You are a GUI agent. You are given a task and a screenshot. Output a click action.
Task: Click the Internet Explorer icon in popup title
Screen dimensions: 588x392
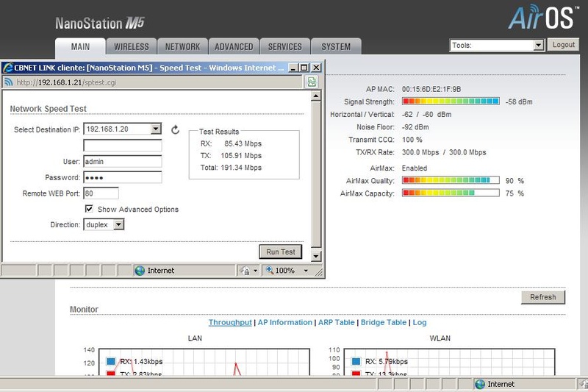[7, 67]
